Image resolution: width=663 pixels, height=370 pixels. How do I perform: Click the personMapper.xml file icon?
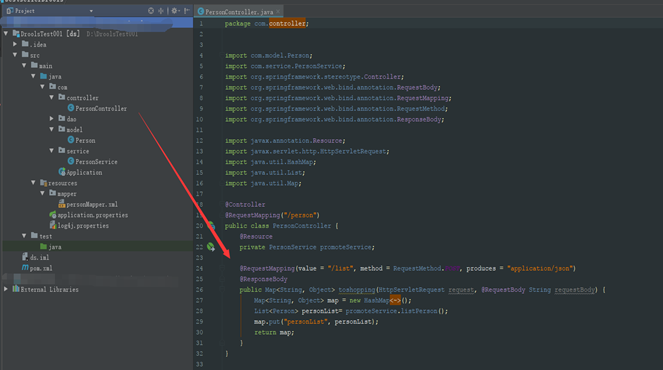point(62,204)
